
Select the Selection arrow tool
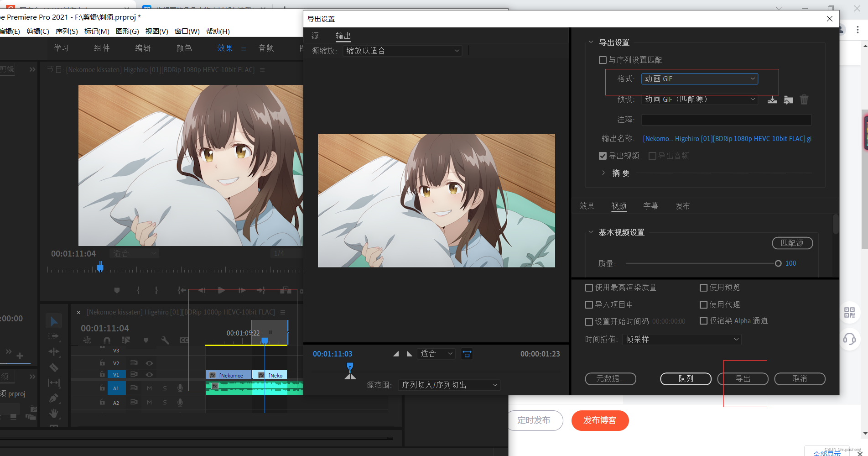click(54, 321)
